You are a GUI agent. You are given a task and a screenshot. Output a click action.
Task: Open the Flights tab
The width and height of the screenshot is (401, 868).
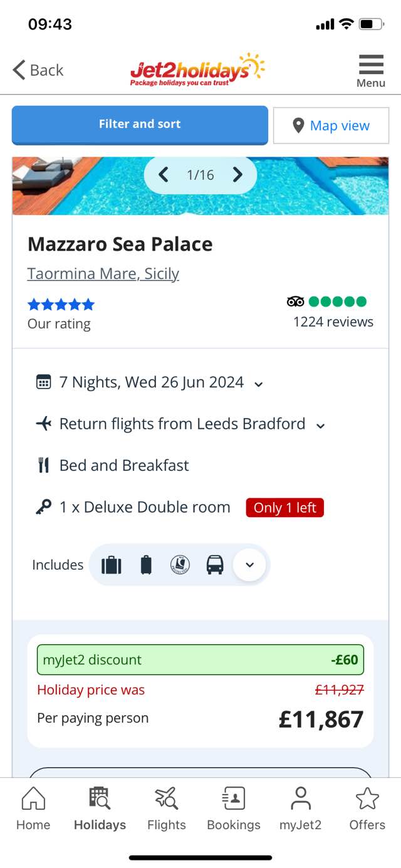click(x=167, y=808)
